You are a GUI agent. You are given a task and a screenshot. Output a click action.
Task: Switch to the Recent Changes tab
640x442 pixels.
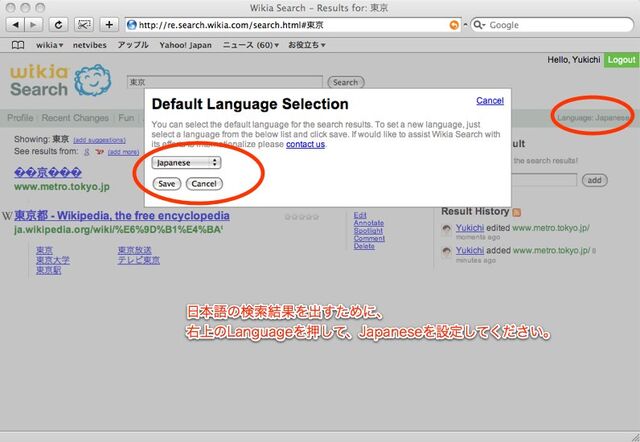75,118
